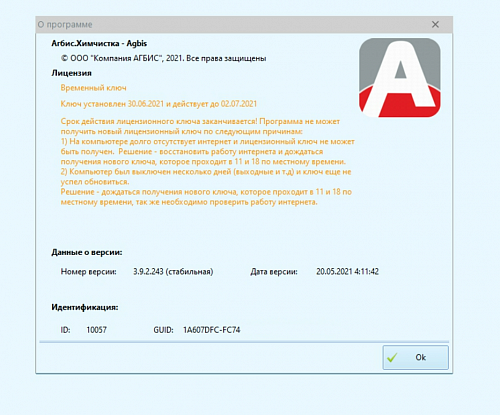Viewport: 500px width, 415px height.
Task: Click the Данные о версии heading
Action: 87,252
